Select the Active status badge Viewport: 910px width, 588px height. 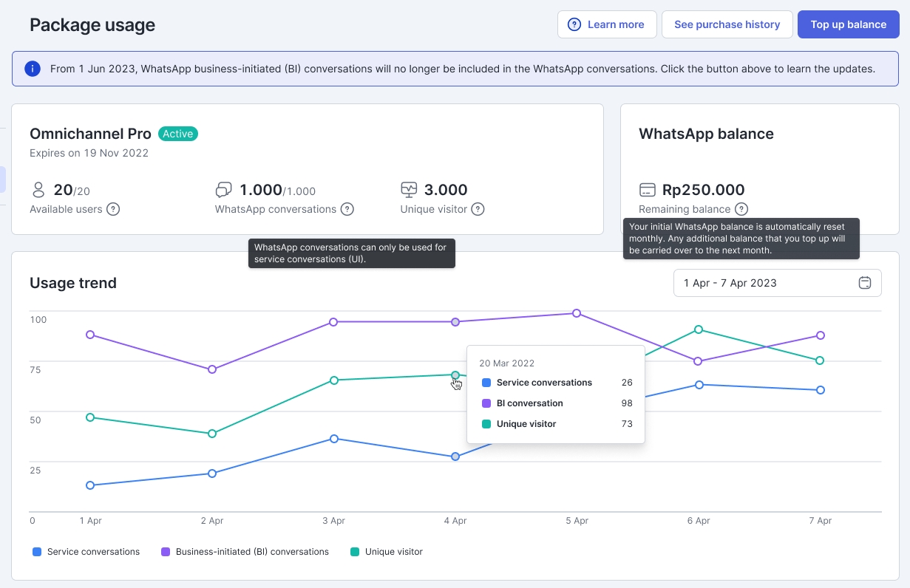point(177,134)
